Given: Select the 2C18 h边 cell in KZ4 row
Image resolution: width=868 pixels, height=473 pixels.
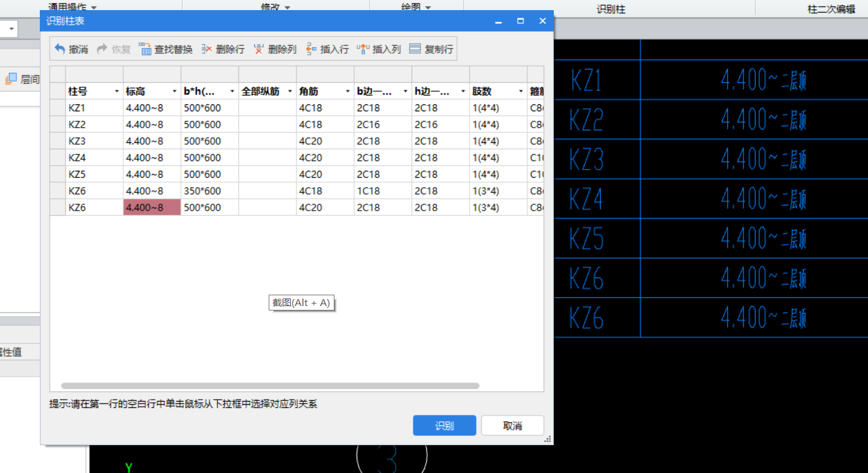Looking at the screenshot, I should point(441,157).
